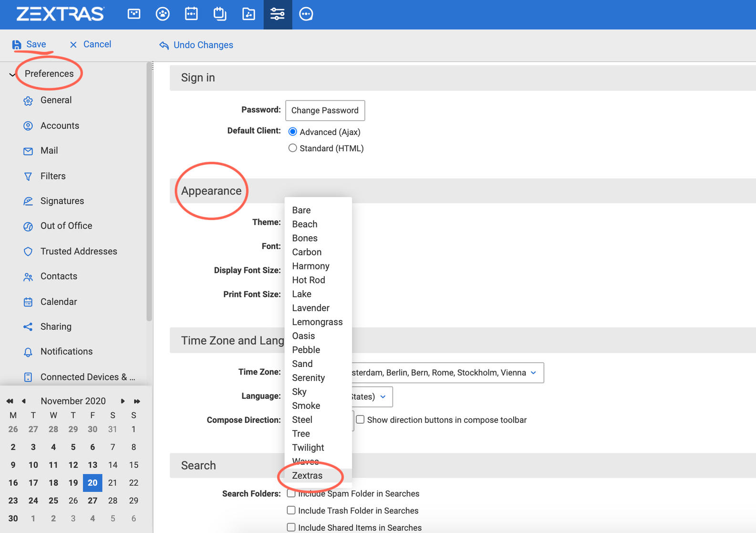
Task: Jump back one year in mini calendar
Action: [10, 401]
